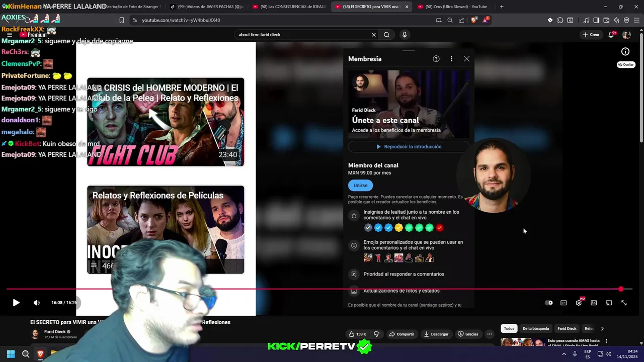
Task: Toggle the autoplay switch
Action: point(549,303)
